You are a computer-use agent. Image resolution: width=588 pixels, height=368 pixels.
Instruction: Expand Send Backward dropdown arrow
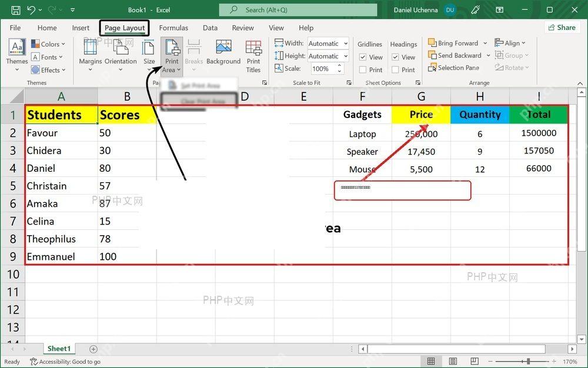(488, 55)
